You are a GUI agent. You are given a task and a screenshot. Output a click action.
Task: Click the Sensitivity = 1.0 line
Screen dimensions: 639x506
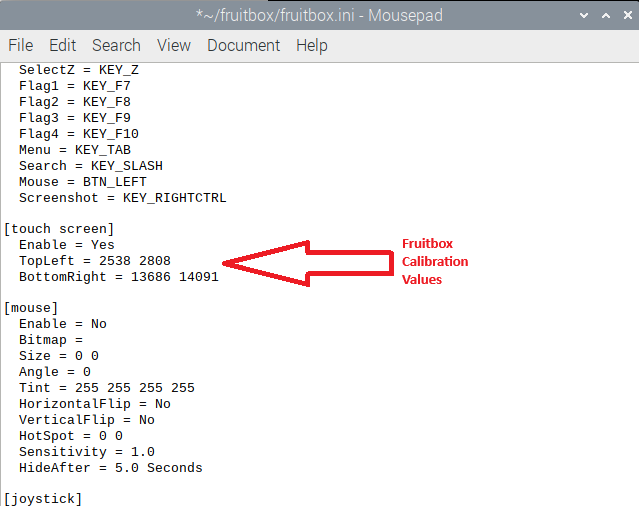[x=87, y=452]
